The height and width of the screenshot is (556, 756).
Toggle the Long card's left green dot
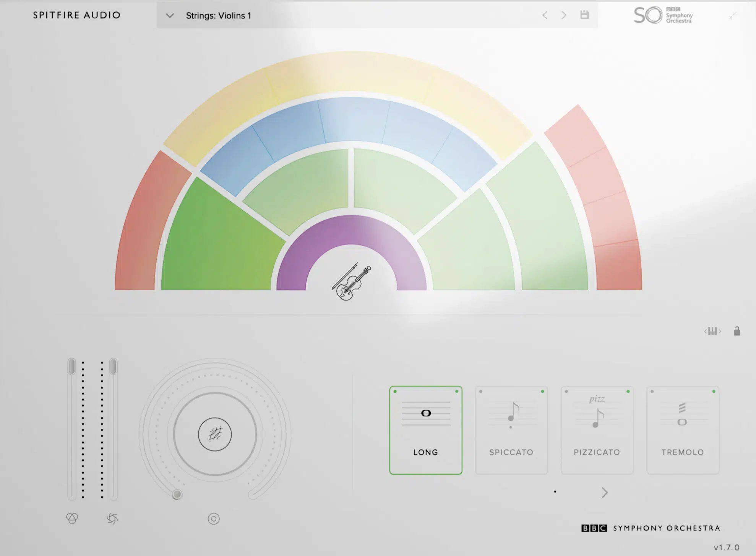[x=395, y=392]
